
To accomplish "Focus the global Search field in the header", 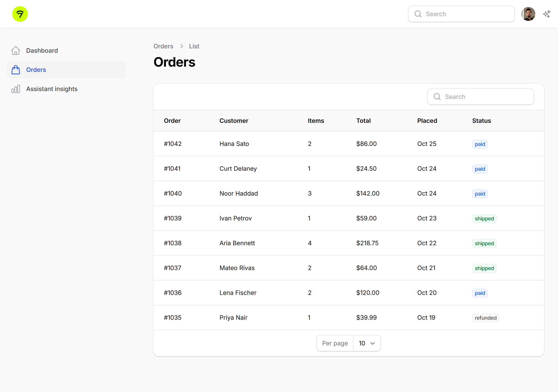I will point(461,14).
